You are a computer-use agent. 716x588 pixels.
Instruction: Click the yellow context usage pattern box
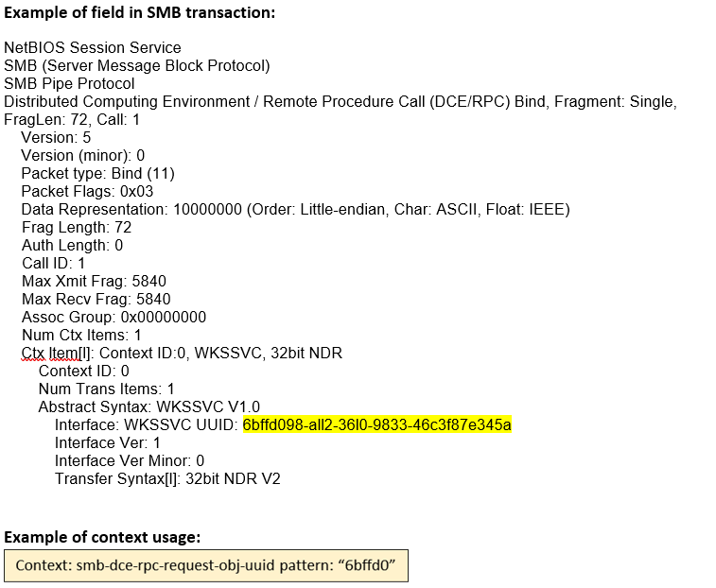coord(205,565)
